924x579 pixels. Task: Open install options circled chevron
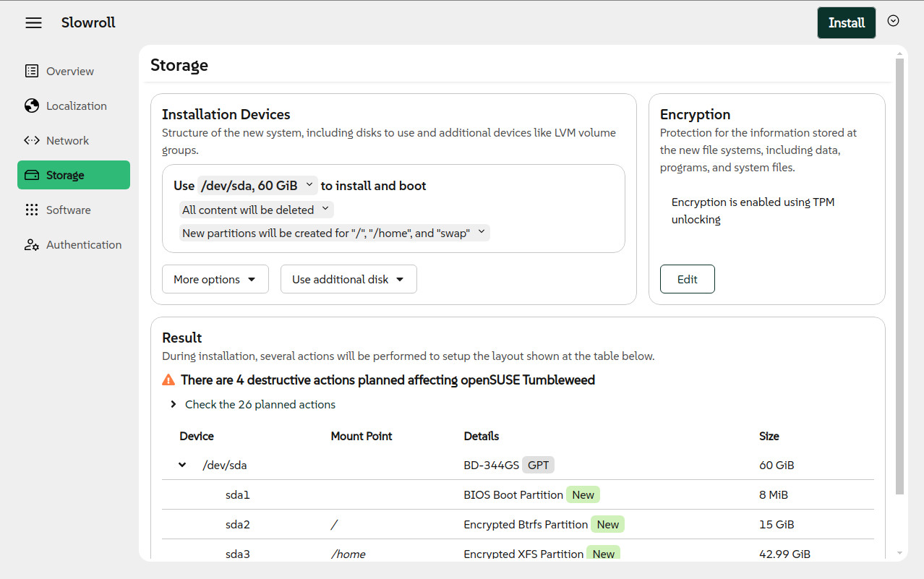[x=894, y=21]
